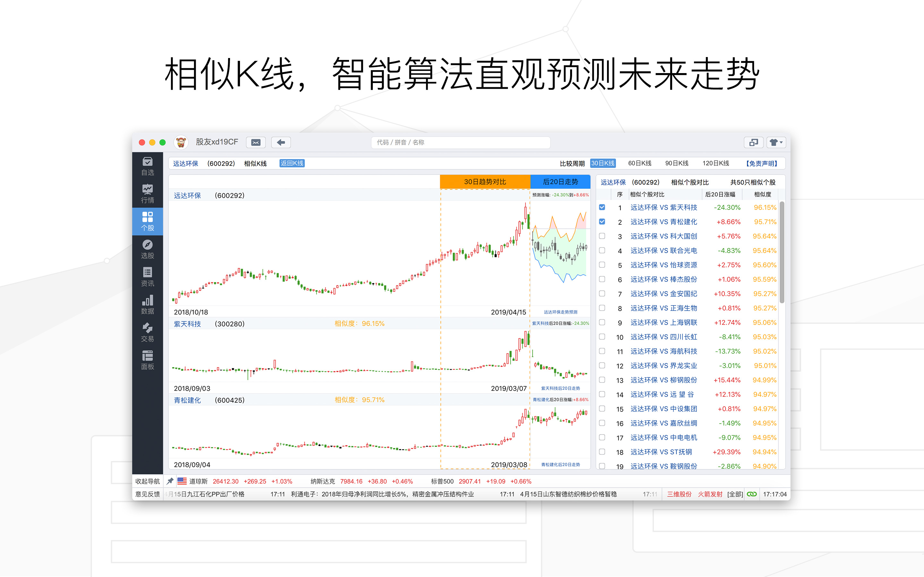Open the 交易 trade sidebar icon
The width and height of the screenshot is (924, 577).
147,332
